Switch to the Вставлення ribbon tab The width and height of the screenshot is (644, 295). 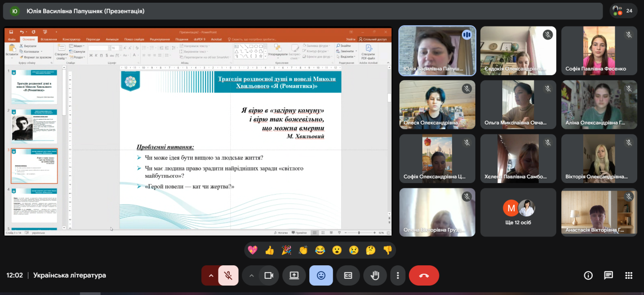[x=49, y=40]
